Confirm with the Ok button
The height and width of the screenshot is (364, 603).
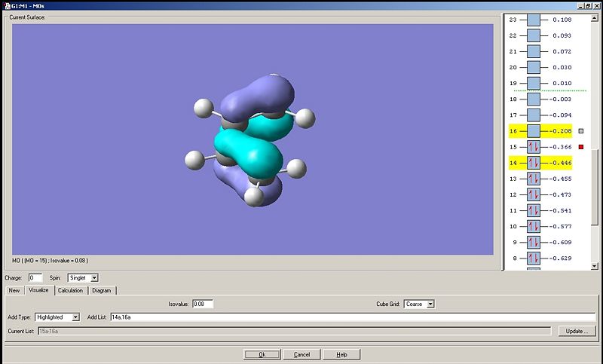point(262,354)
